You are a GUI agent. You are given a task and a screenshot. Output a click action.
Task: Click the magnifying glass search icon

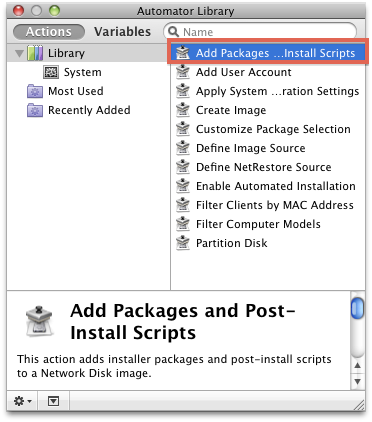[173, 32]
